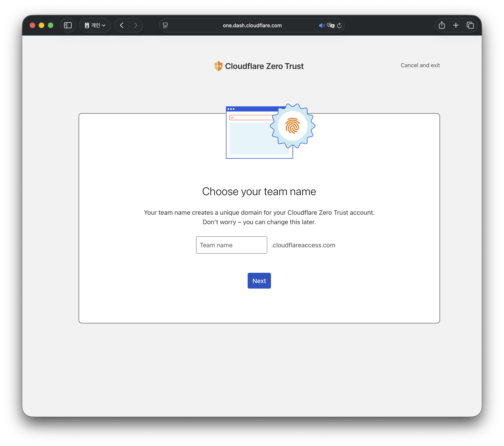Open a new tab with plus icon
The image size is (504, 446).
[456, 25]
